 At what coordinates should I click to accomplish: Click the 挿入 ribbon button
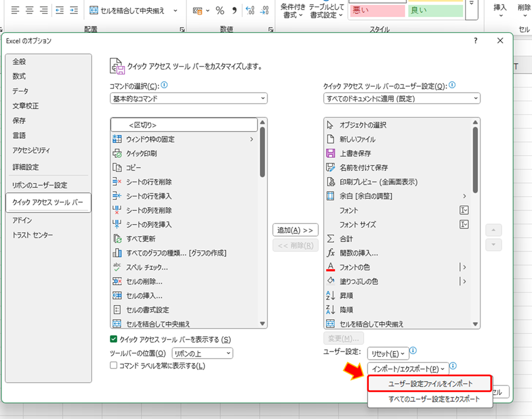click(x=500, y=10)
